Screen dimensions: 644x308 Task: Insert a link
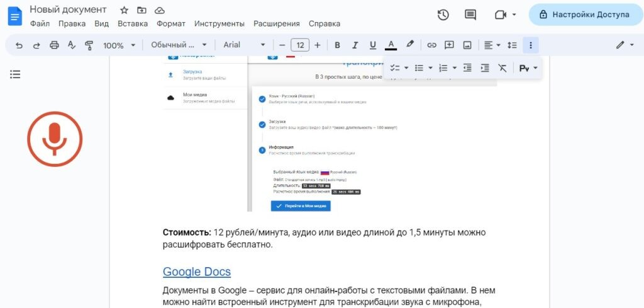tap(431, 45)
